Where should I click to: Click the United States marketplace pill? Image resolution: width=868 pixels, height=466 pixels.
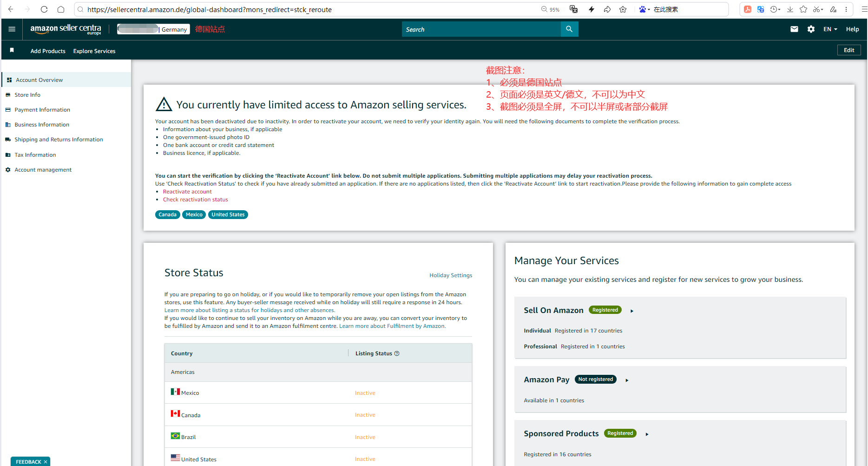(x=228, y=214)
